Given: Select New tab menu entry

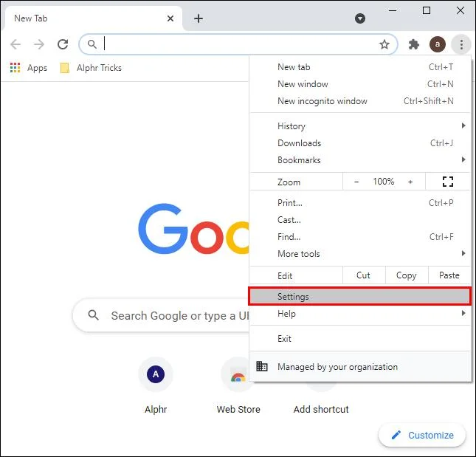Looking at the screenshot, I should point(360,66).
